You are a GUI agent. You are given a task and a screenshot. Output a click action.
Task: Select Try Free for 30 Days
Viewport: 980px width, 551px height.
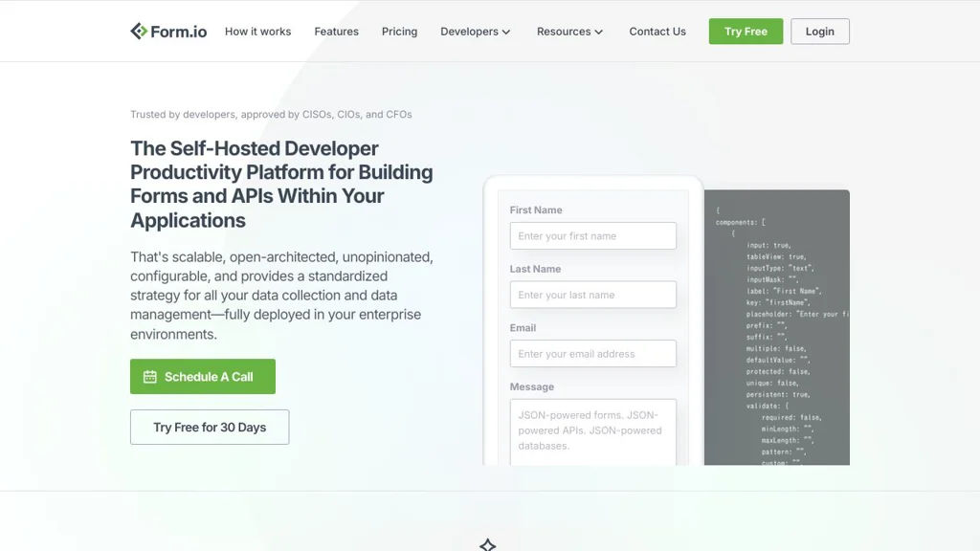click(x=210, y=428)
